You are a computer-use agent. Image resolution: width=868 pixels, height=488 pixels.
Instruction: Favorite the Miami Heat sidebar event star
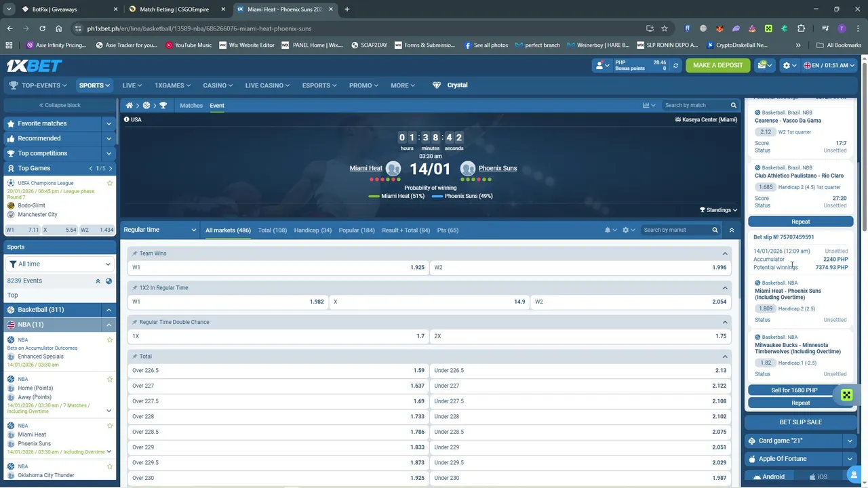[x=110, y=426]
